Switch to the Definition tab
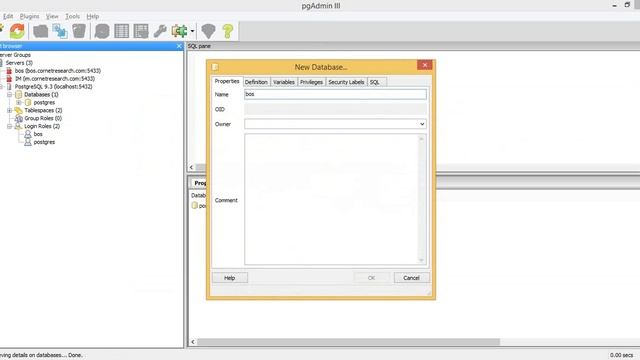 pos(256,82)
